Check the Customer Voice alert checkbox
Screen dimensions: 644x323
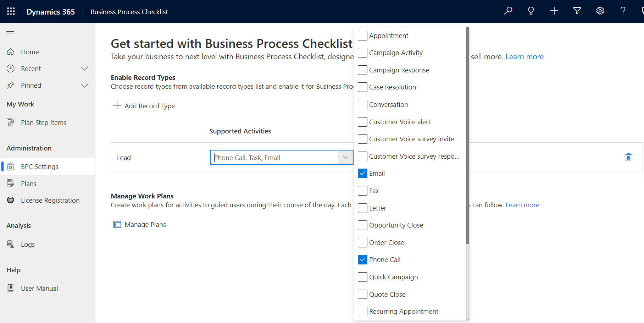tap(362, 122)
